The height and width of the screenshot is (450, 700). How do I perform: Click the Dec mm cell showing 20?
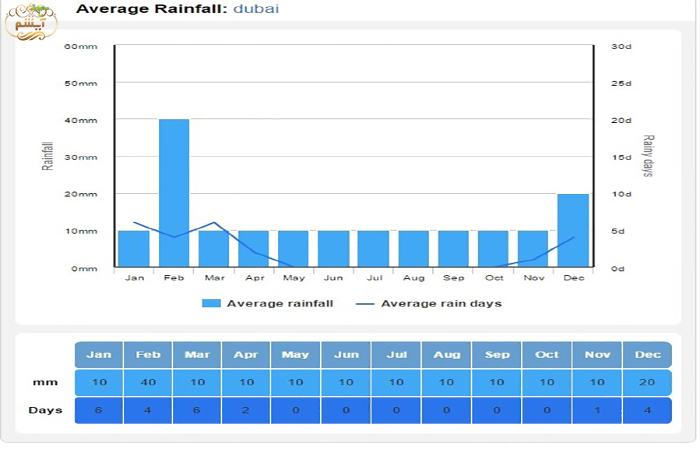647,383
